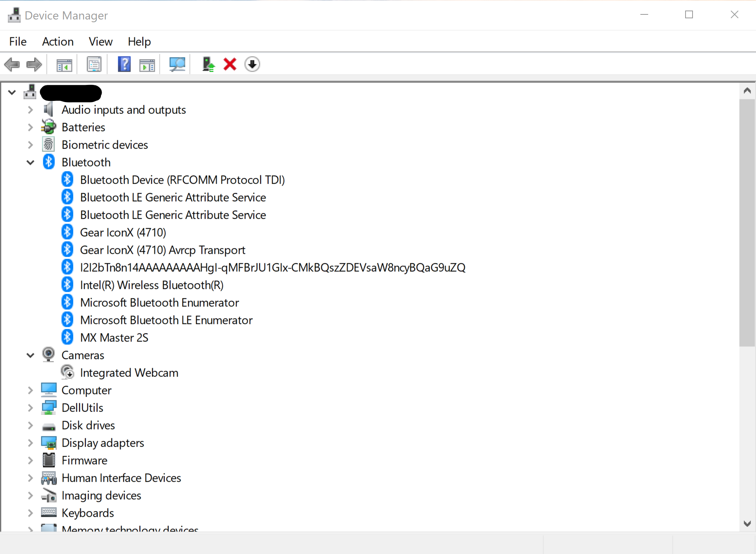Select Microsoft Bluetooth Enumerator
The image size is (756, 554).
click(160, 302)
